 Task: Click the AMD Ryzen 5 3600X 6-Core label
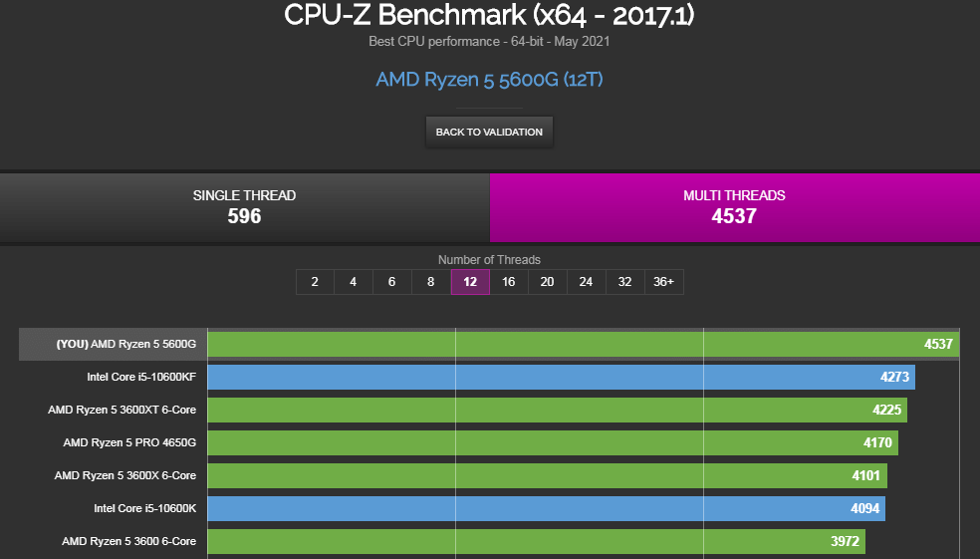pos(125,475)
